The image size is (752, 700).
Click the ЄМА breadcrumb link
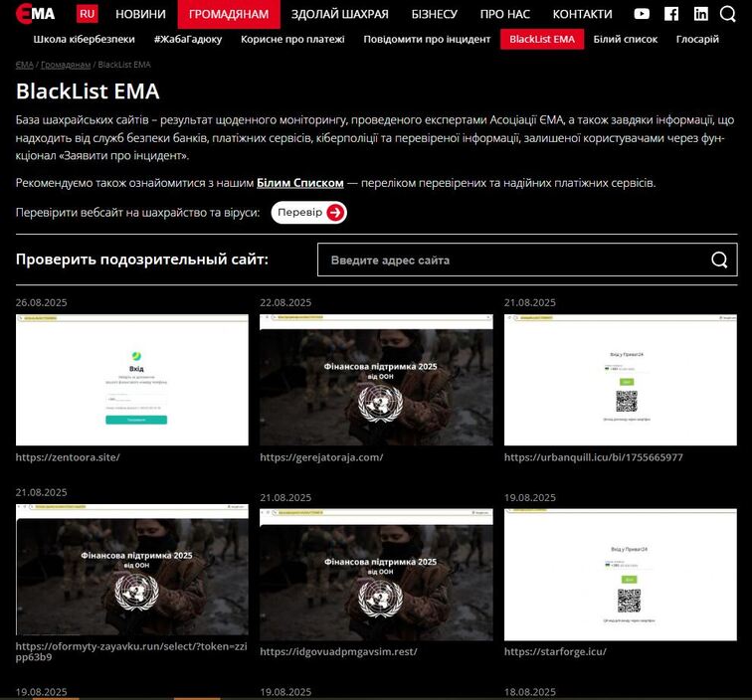(x=25, y=65)
